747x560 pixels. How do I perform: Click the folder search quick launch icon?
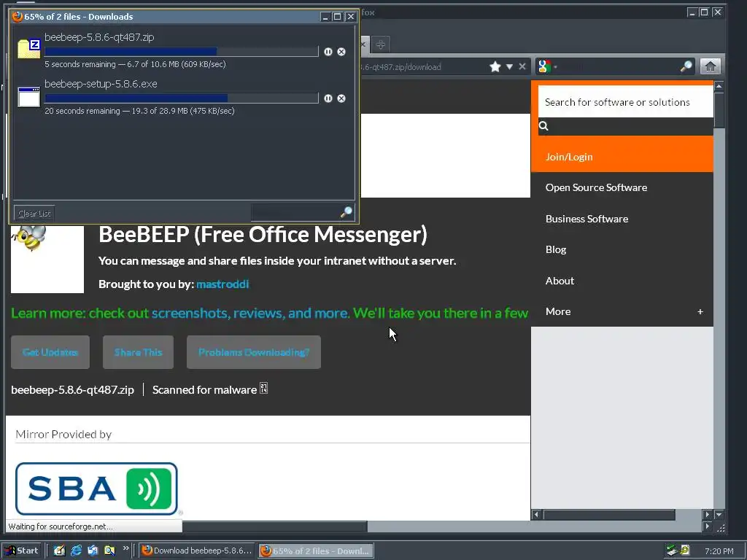[109, 551]
